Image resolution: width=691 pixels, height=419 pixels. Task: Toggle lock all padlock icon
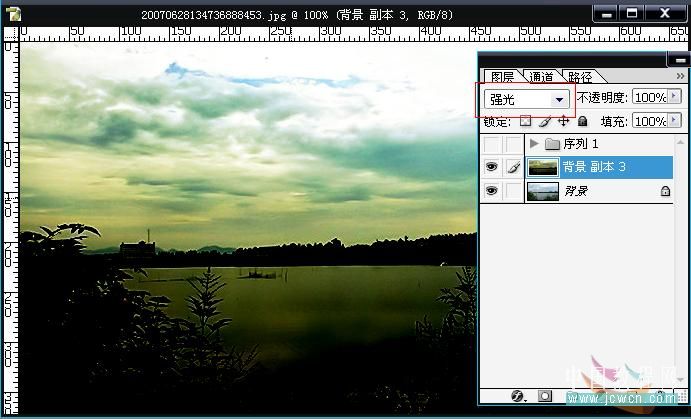pyautogui.click(x=583, y=121)
